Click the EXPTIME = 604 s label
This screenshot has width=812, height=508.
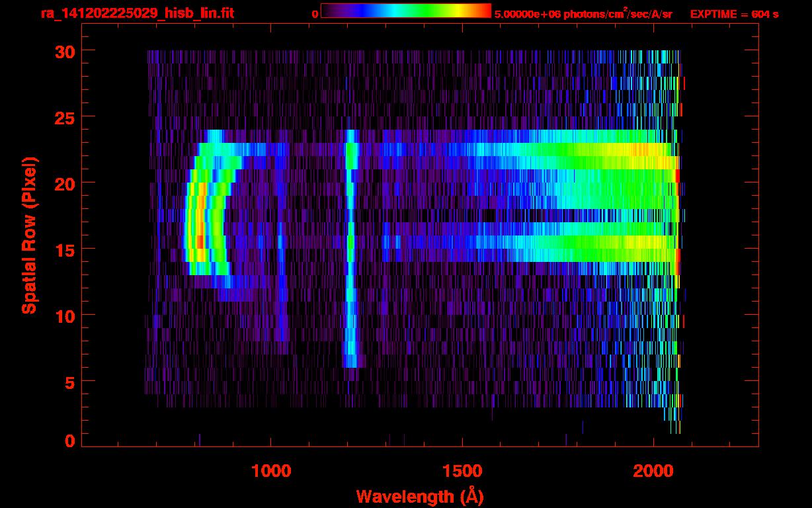[x=734, y=14]
